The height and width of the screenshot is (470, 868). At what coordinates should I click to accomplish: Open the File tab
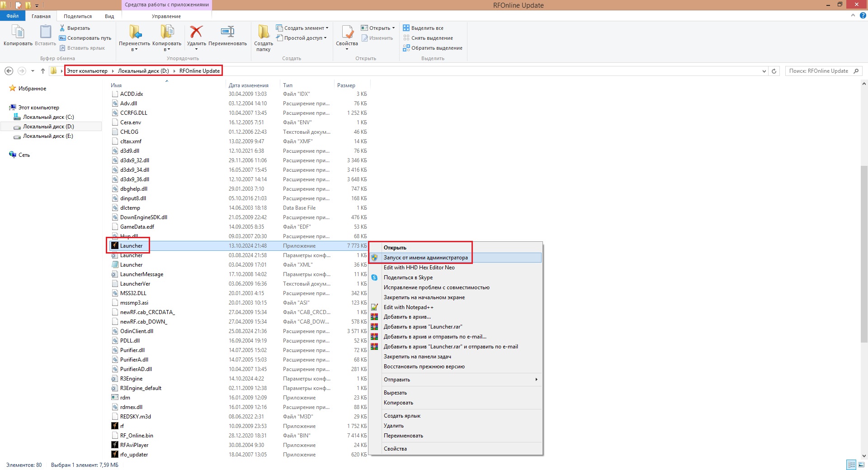13,16
